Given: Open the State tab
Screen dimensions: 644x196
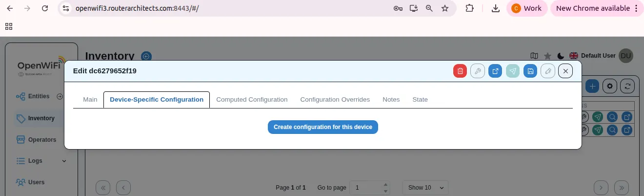Looking at the screenshot, I should click(420, 99).
